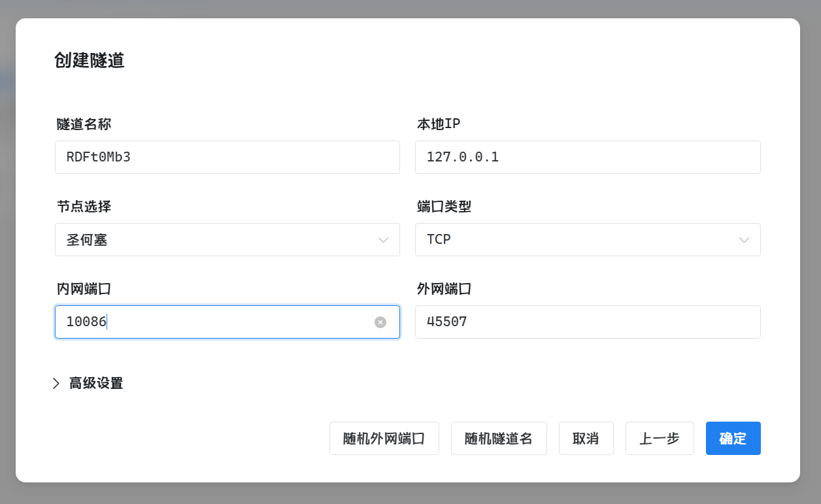Select the 外网端口 field showing 45507
The width and height of the screenshot is (821, 504).
[x=587, y=322]
